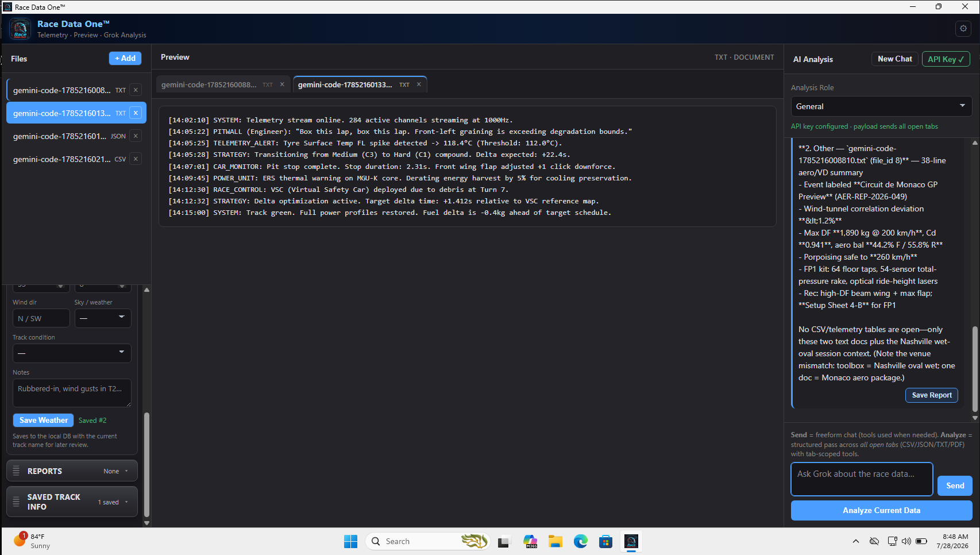Open Task View in taskbar
Viewport: 980px width, 555px height.
pos(504,541)
